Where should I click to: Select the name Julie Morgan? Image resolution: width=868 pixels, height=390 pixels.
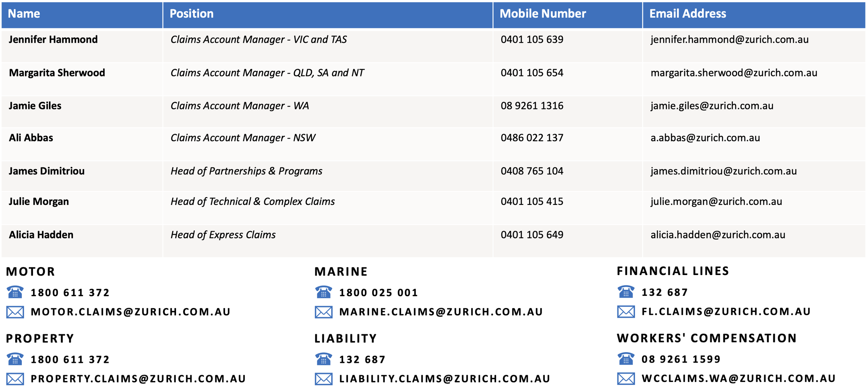tap(39, 202)
